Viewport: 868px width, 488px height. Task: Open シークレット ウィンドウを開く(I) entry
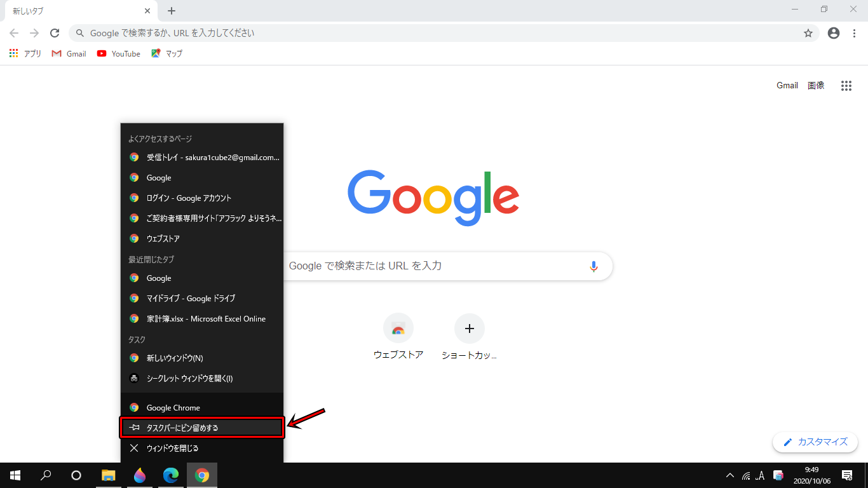click(x=189, y=379)
